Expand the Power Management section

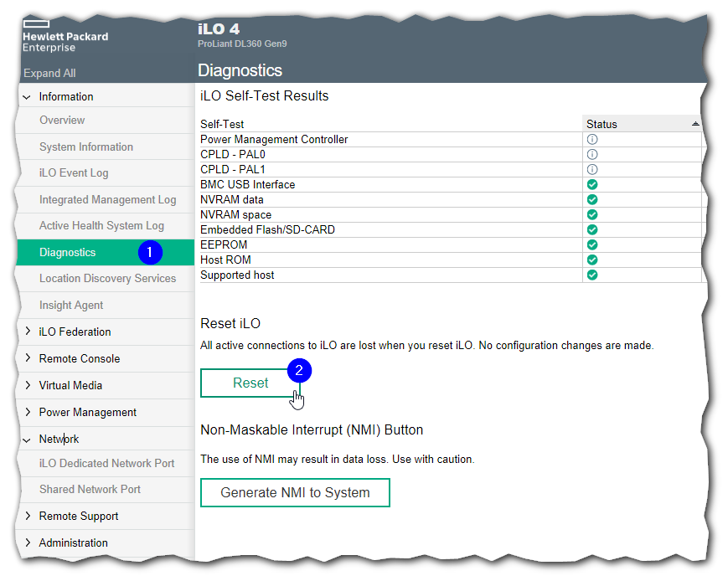27,413
